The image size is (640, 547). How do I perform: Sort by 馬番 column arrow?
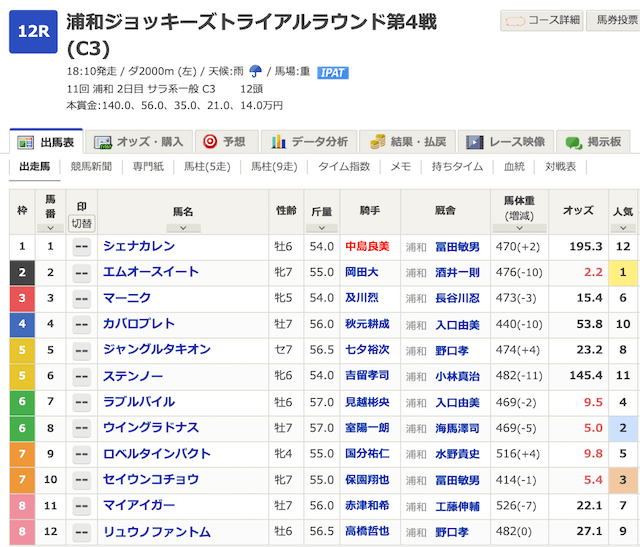[x=50, y=228]
